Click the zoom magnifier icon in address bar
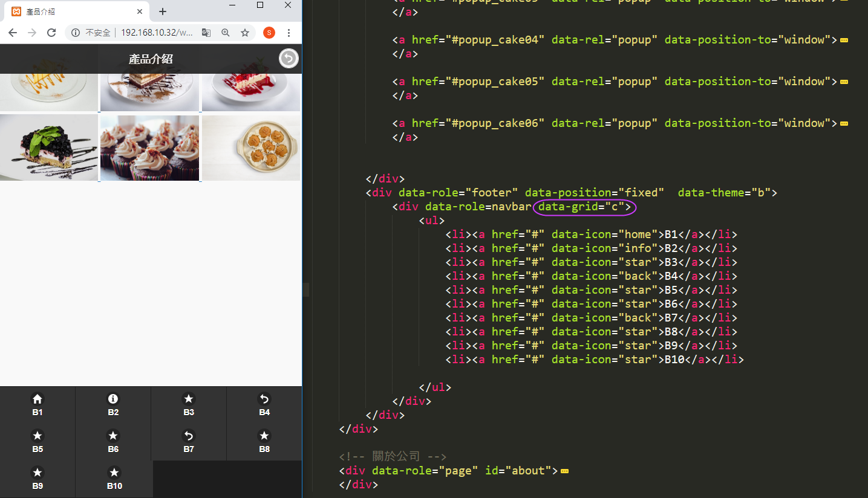This screenshot has height=498, width=868. (x=226, y=33)
